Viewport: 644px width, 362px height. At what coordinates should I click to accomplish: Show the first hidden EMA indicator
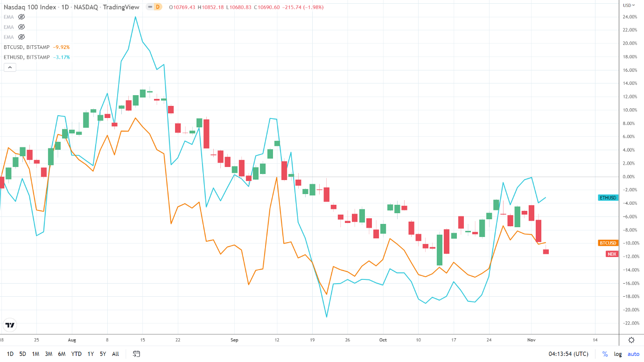point(21,16)
